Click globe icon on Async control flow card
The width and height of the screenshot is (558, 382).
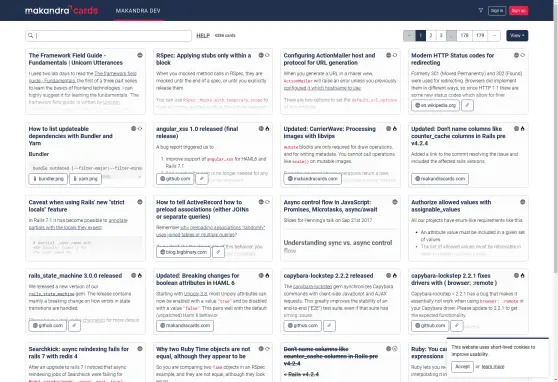point(395,202)
